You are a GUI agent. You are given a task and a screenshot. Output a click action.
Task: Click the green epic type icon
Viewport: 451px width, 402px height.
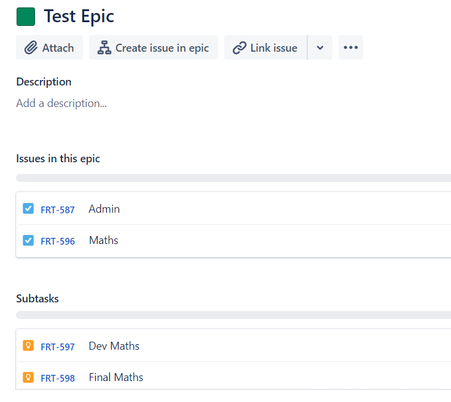[26, 17]
